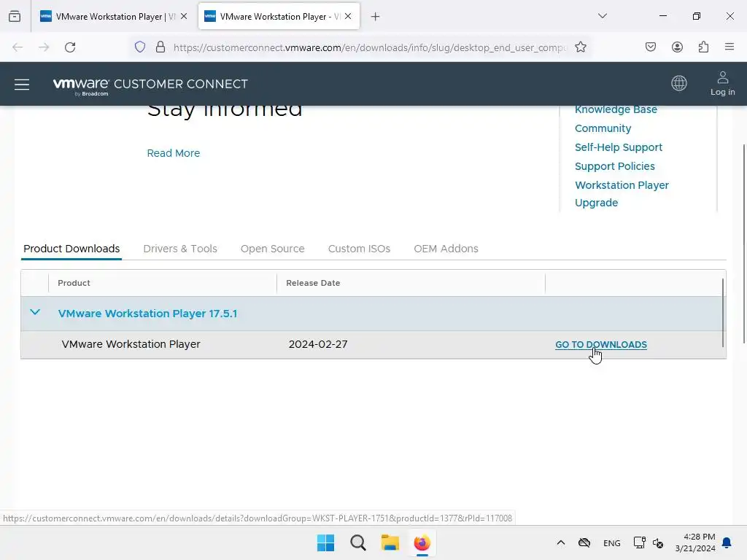Click VMware Workstation Player product cell
The height and width of the screenshot is (560, 747).
point(131,344)
